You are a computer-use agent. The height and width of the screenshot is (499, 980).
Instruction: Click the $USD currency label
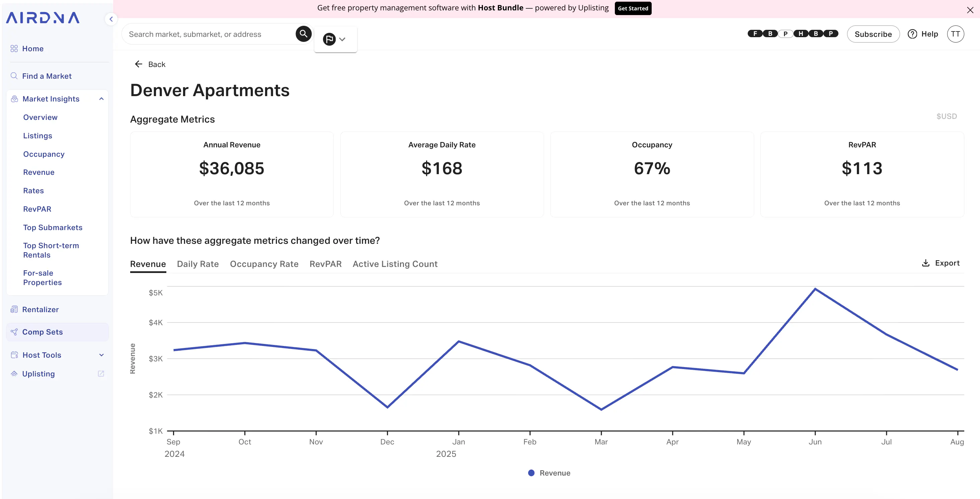coord(947,117)
